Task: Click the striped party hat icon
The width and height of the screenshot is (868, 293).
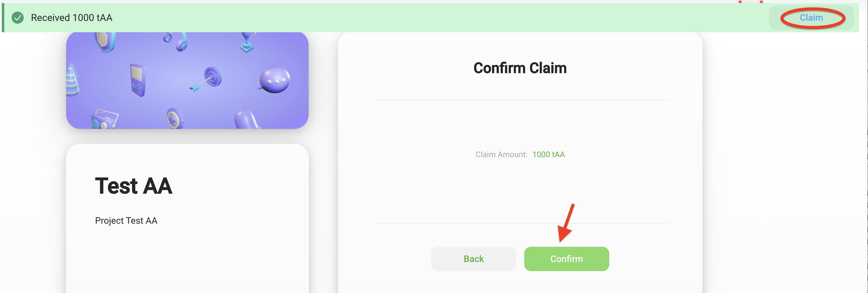Action: click(x=72, y=80)
